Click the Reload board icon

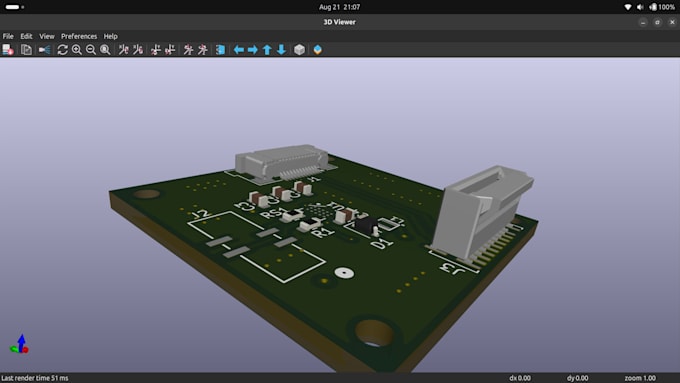[x=8, y=50]
